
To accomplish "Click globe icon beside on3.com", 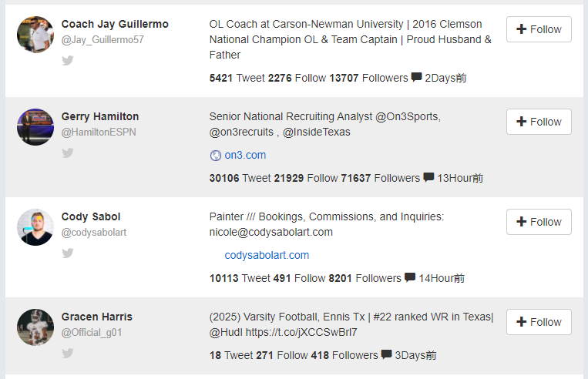I will [x=216, y=156].
